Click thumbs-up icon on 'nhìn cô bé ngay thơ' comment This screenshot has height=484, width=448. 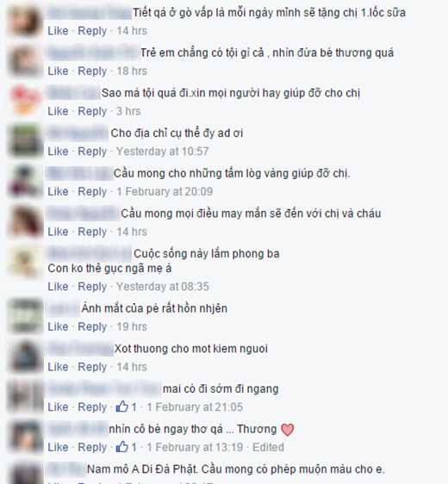coord(122,447)
